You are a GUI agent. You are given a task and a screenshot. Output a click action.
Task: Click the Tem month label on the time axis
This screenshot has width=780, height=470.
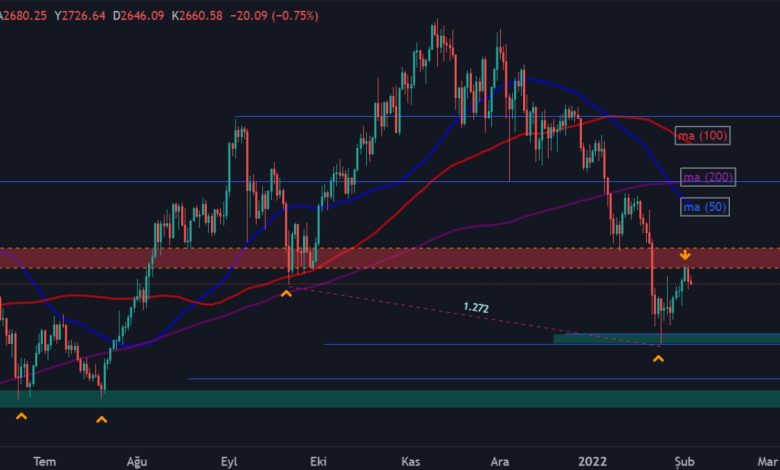(45, 461)
